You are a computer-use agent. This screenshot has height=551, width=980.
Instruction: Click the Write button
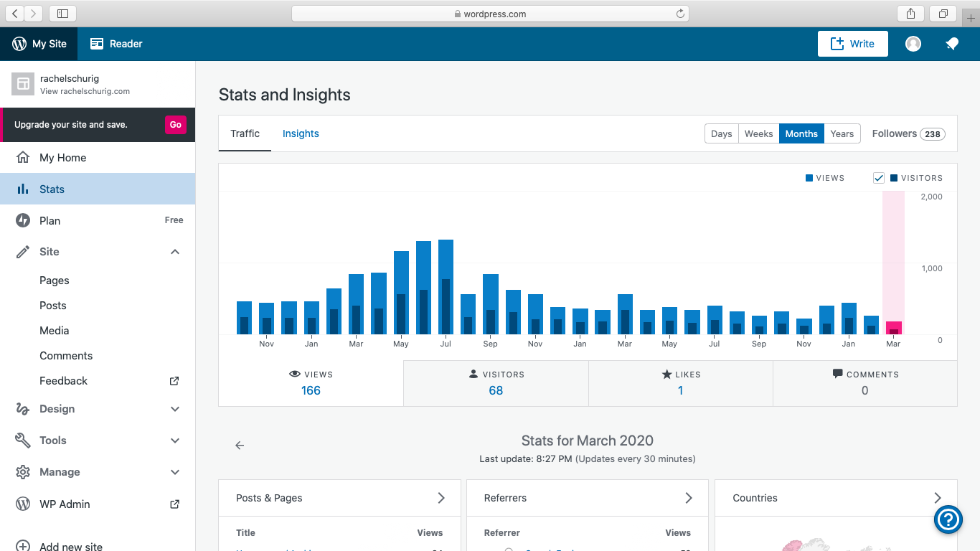pyautogui.click(x=852, y=44)
